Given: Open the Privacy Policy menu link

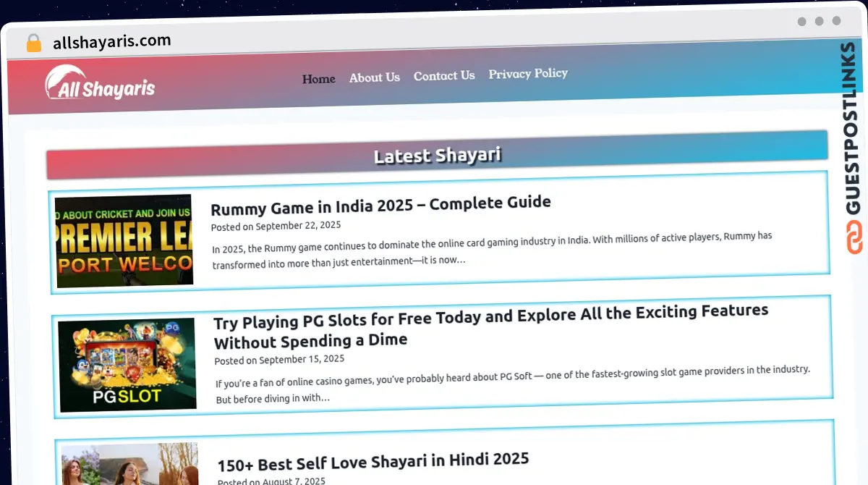Looking at the screenshot, I should (x=528, y=73).
